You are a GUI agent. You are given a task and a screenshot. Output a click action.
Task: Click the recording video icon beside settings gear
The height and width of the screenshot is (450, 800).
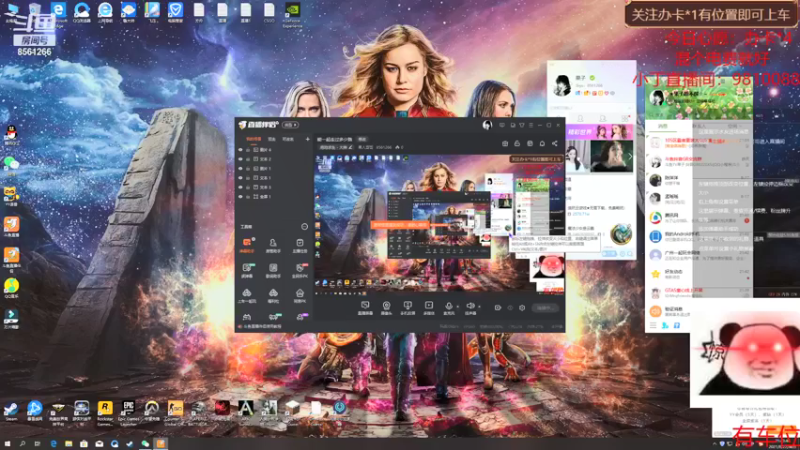tap(497, 308)
